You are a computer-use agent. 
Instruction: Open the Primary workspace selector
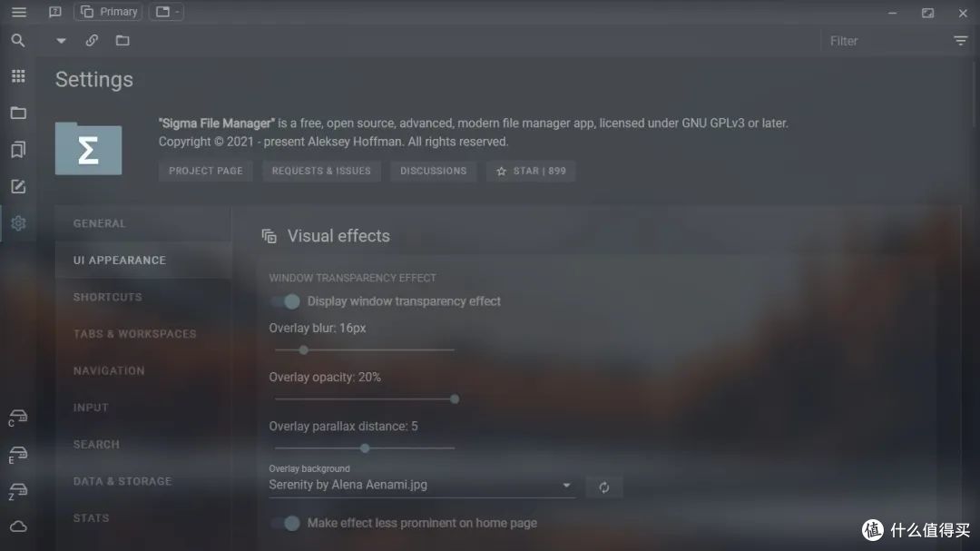[108, 12]
